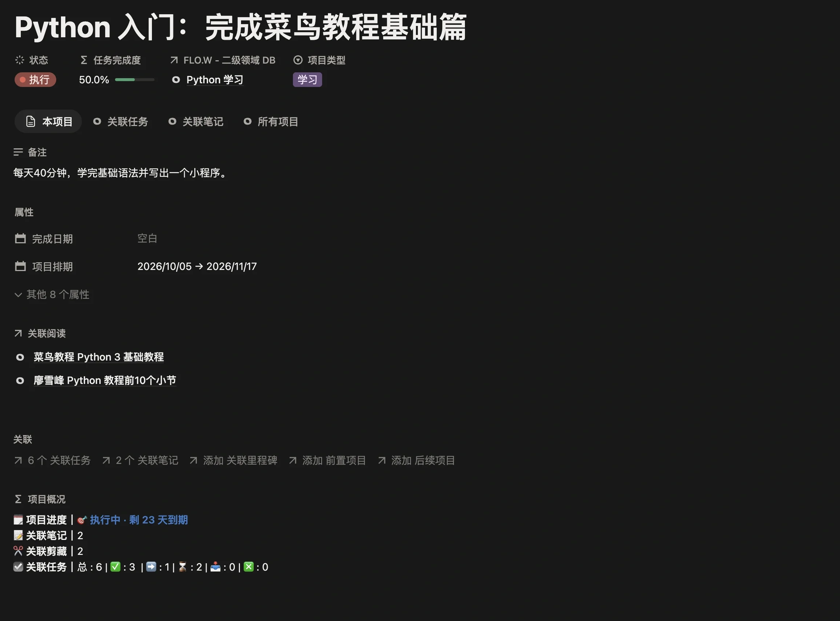Click the 项目类型 property label

point(326,60)
